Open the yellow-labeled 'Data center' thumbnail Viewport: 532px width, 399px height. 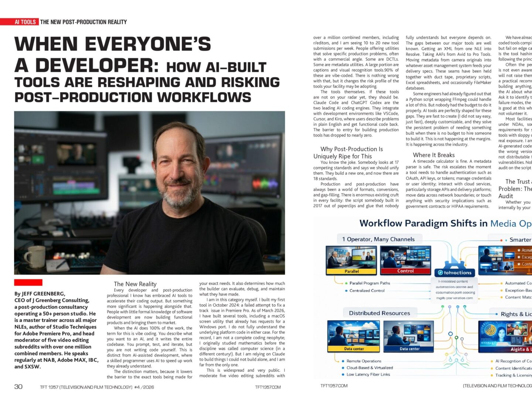click(x=354, y=336)
